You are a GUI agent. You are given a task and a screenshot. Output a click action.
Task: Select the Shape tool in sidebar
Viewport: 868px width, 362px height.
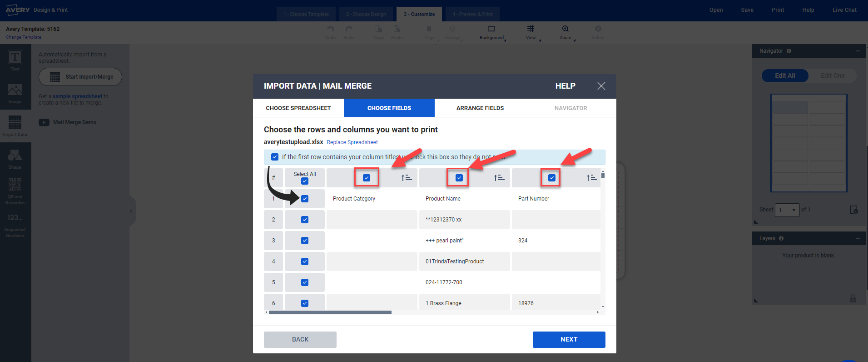point(15,159)
